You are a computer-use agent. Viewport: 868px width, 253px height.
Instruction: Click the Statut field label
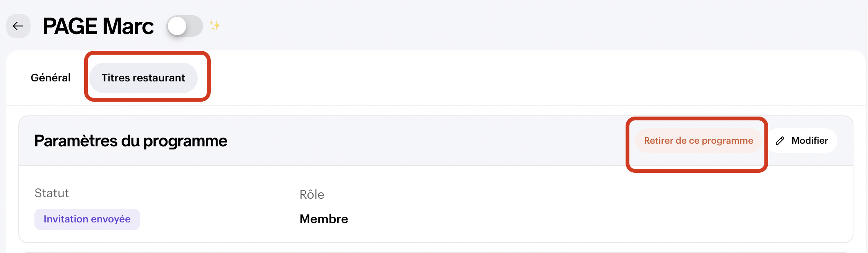(52, 193)
